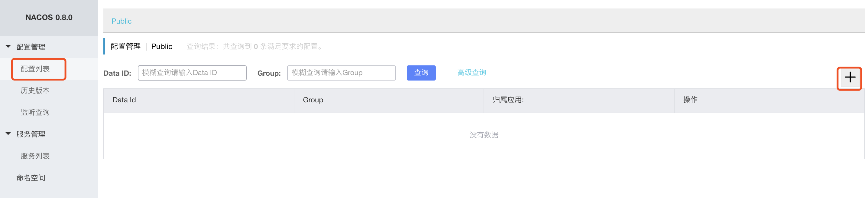Image resolution: width=868 pixels, height=198 pixels.
Task: Open 命名空间 from the sidebar
Action: coord(30,178)
